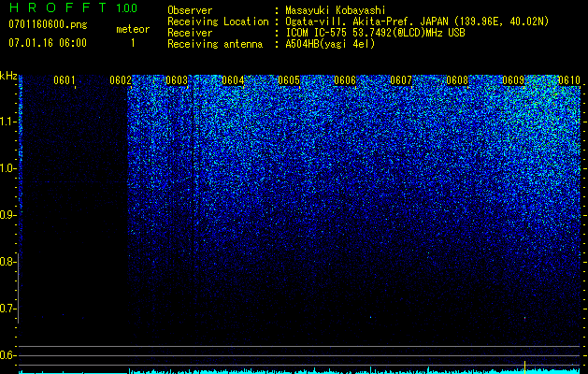588x374 pixels.
Task: Click the cyan echo dot below 0606-0607
Action: click(370, 317)
